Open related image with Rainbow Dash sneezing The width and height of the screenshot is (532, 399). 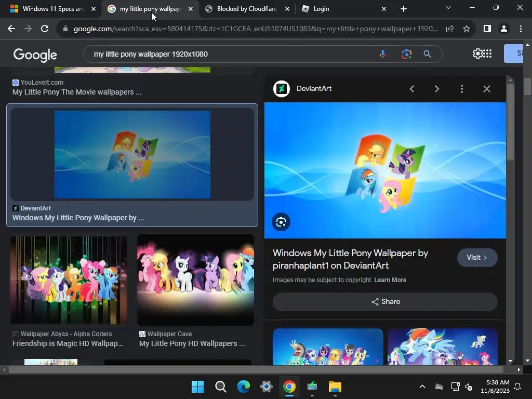pyautogui.click(x=443, y=347)
